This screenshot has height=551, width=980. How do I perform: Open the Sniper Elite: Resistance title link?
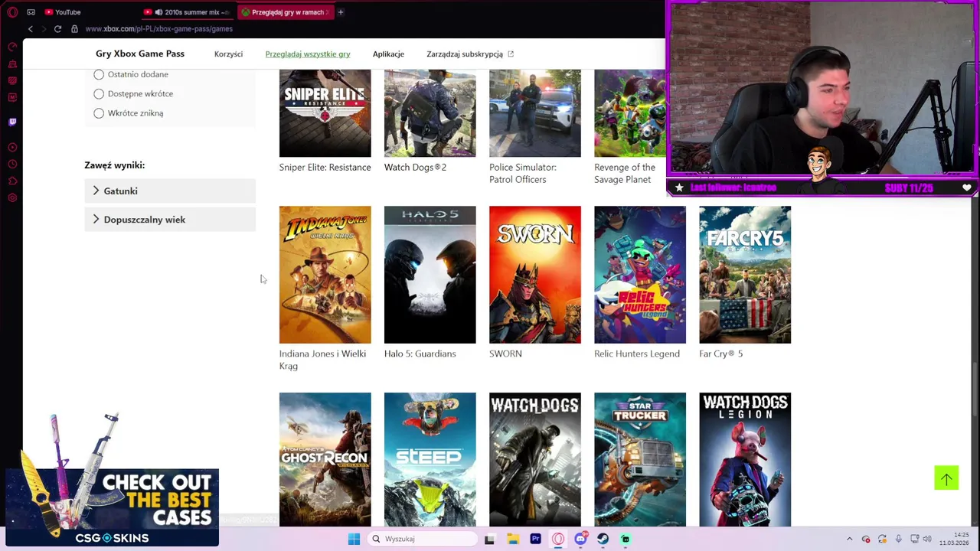pos(325,168)
